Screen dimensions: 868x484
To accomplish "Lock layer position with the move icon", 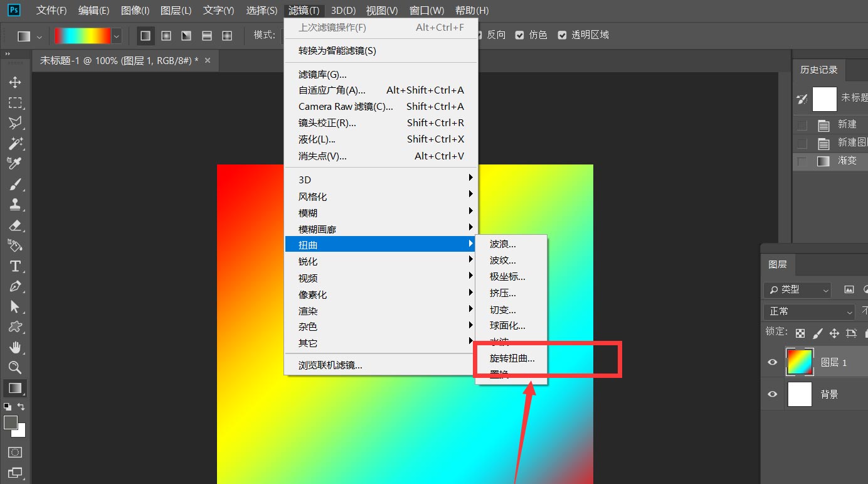I will pyautogui.click(x=834, y=333).
